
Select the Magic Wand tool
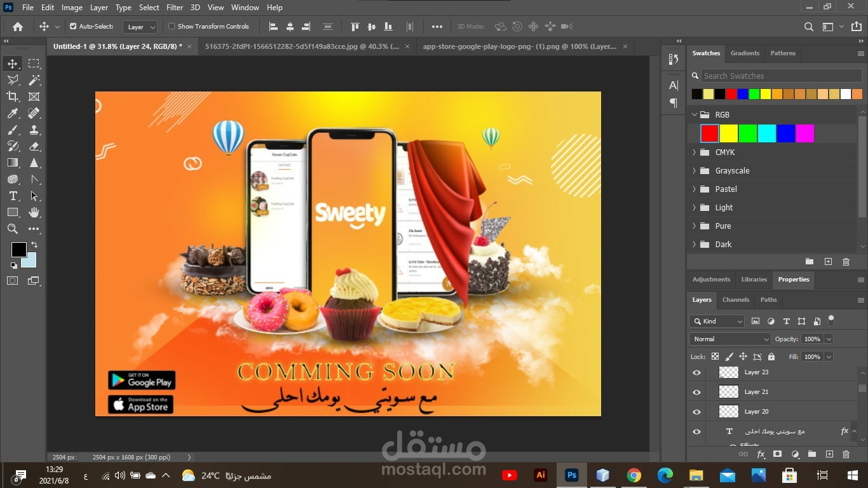(34, 80)
